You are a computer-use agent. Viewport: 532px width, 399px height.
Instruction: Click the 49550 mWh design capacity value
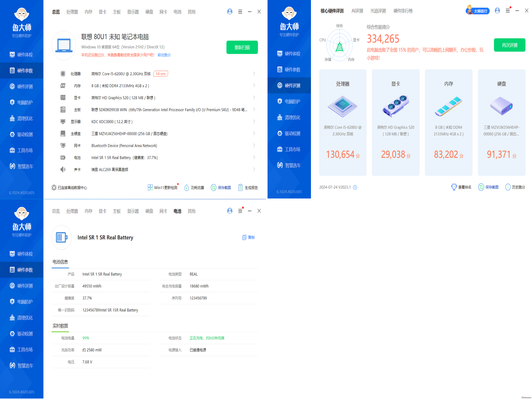pyautogui.click(x=92, y=286)
